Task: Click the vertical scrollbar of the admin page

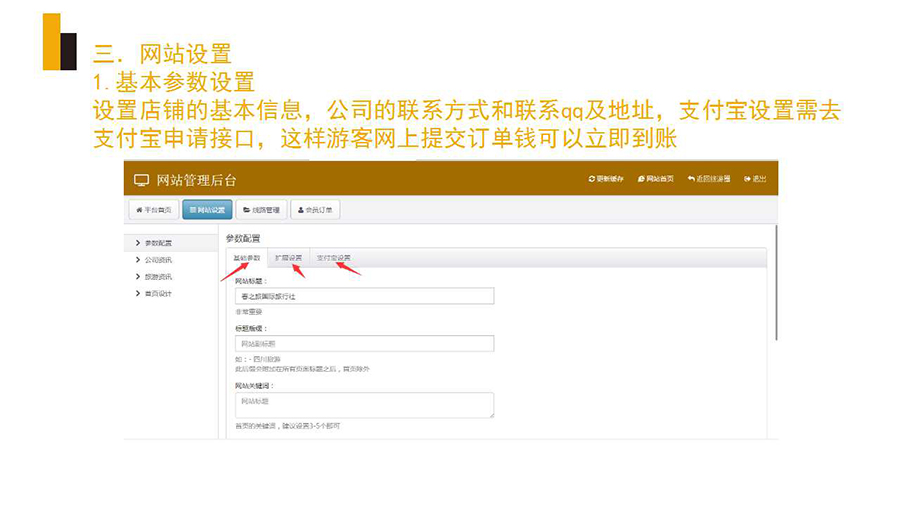Action: point(776,283)
